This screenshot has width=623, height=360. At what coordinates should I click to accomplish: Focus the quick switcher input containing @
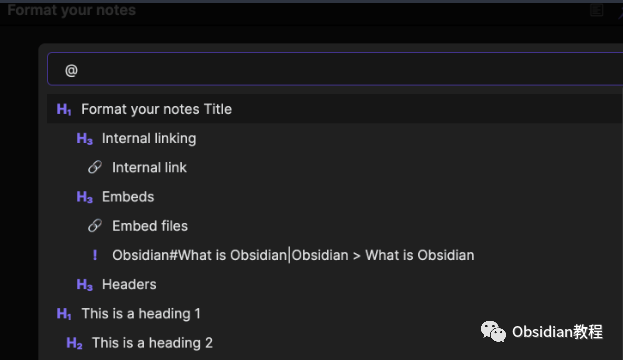tap(335, 69)
